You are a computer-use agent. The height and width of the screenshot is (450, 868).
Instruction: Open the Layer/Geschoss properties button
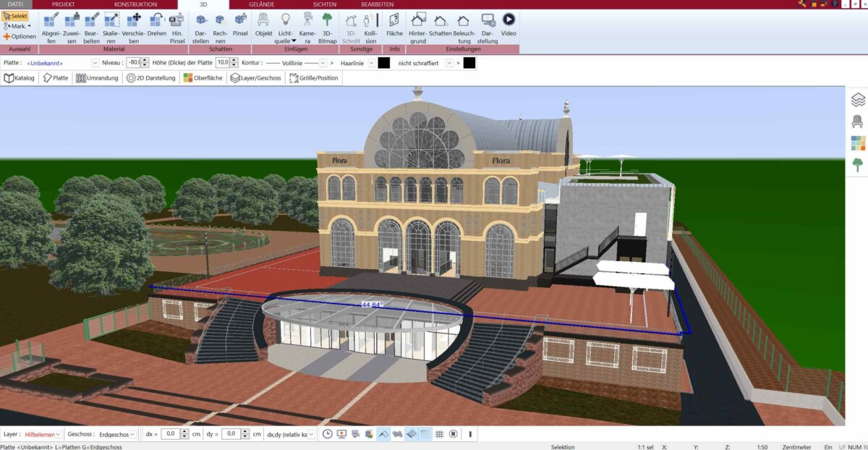coord(255,78)
